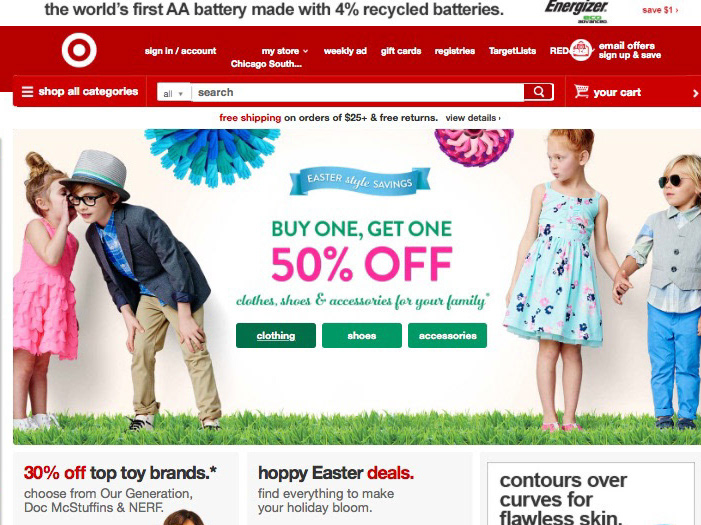Click the Target bullseye logo
701x525 pixels.
click(x=79, y=50)
